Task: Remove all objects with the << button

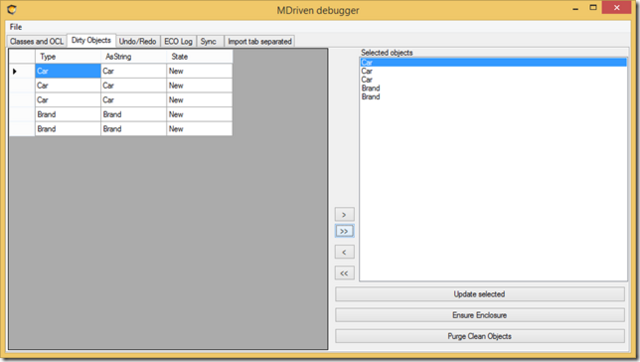Action: (344, 273)
